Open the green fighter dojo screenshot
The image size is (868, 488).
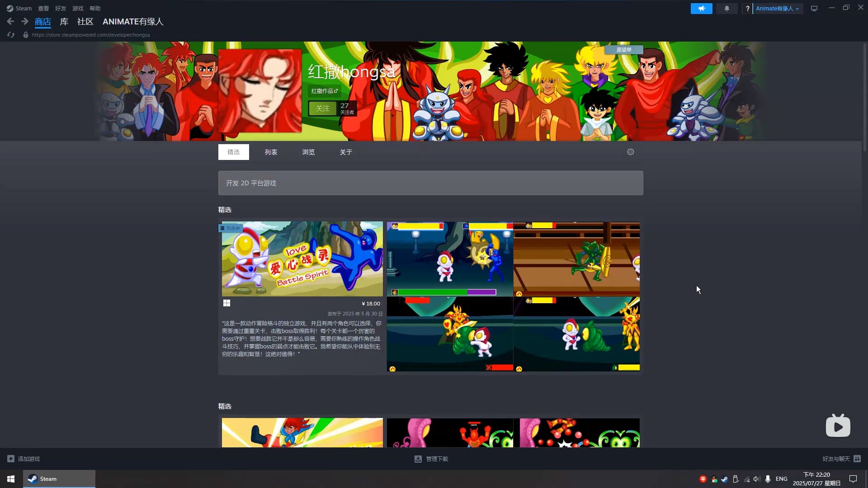pyautogui.click(x=576, y=259)
